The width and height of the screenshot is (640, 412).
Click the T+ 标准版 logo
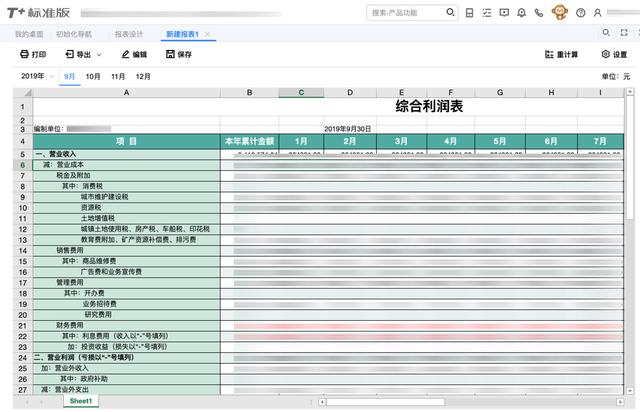tap(38, 13)
